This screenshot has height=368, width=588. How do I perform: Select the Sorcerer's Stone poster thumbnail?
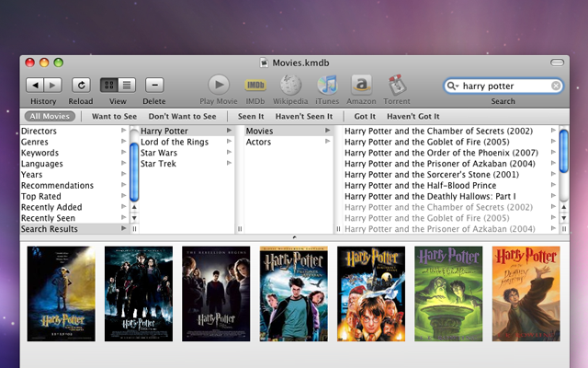[371, 293]
